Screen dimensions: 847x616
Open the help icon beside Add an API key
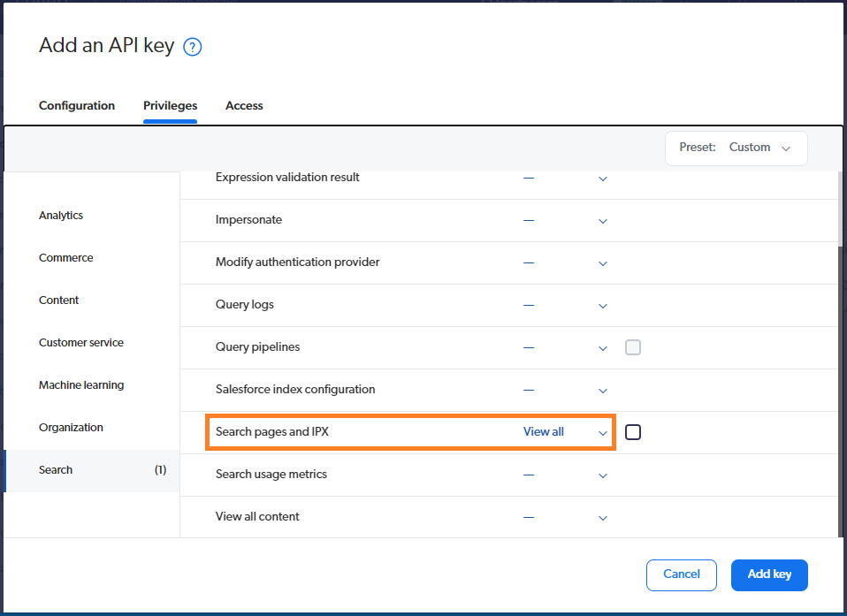193,47
